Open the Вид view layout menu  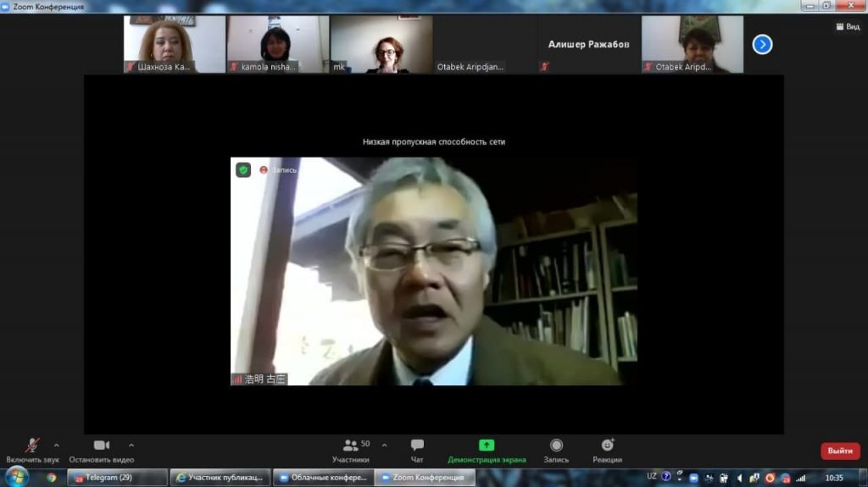click(847, 26)
